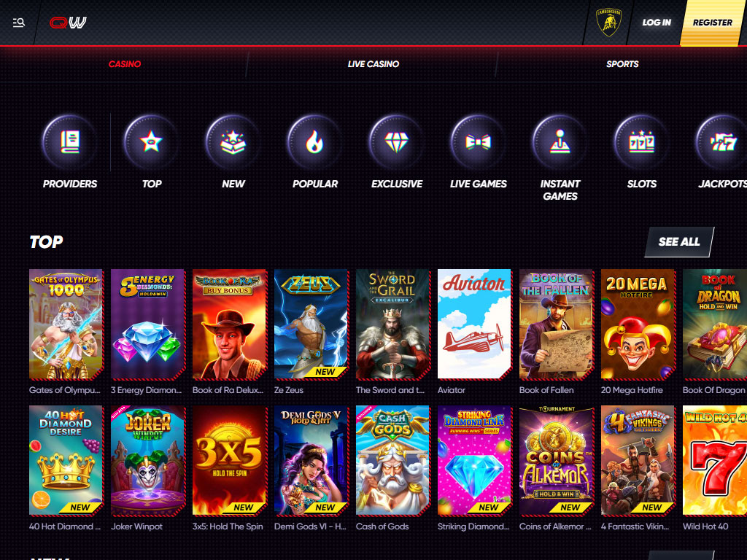The image size is (747, 560).
Task: Click the yellow Register button
Action: [x=713, y=23]
